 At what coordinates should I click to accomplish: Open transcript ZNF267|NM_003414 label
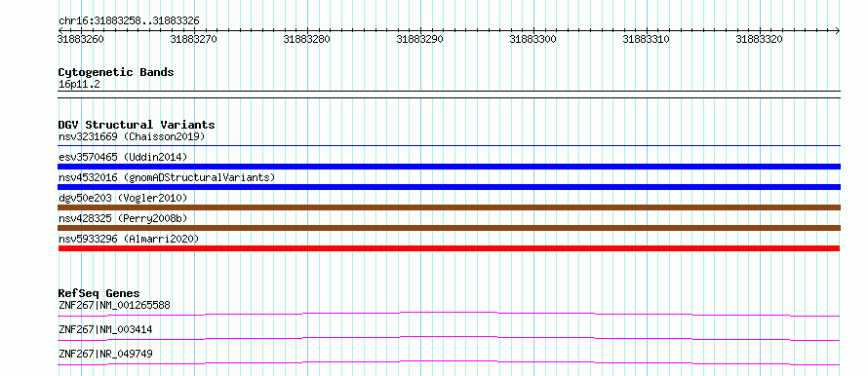[105, 330]
